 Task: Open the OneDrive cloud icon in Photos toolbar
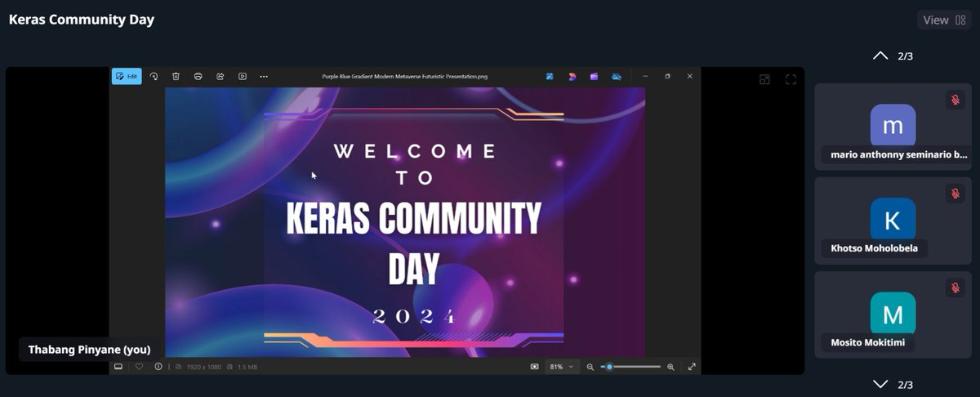(x=617, y=76)
